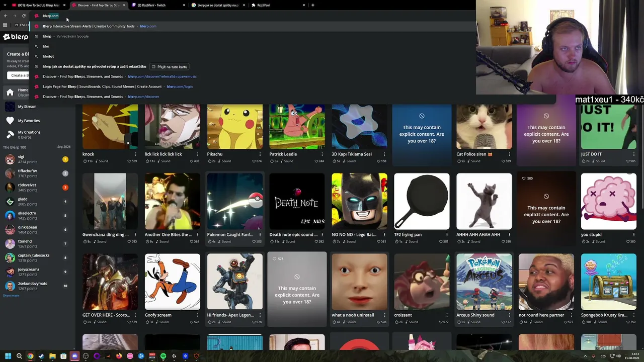Play the 'Death note epic sound' thumbnail
The width and height of the screenshot is (644, 362).
coord(297,202)
